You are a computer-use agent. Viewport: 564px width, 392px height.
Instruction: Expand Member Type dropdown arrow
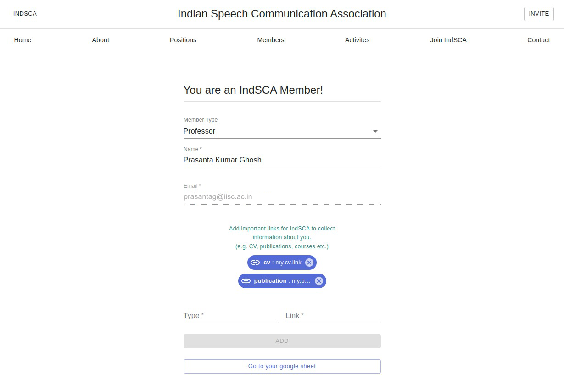pyautogui.click(x=375, y=131)
